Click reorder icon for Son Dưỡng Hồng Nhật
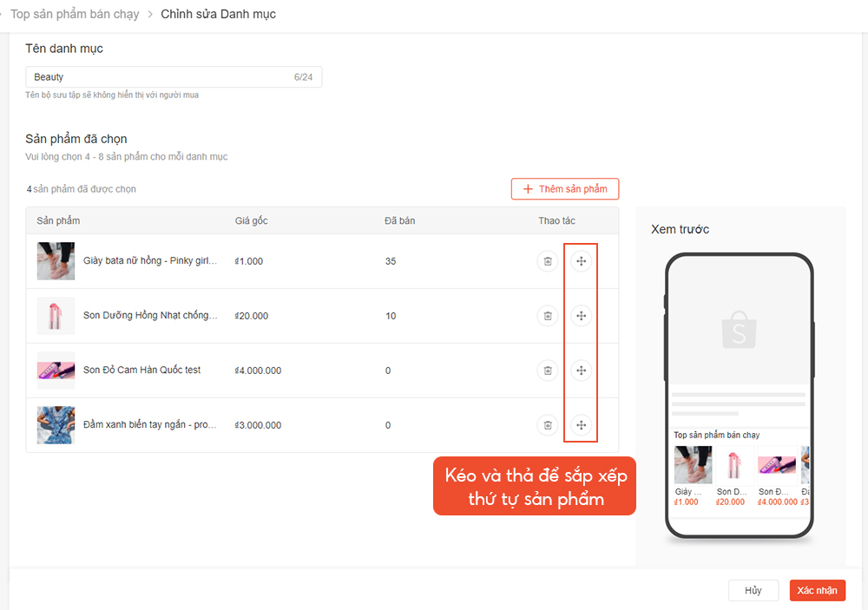The height and width of the screenshot is (610, 868). pos(581,316)
